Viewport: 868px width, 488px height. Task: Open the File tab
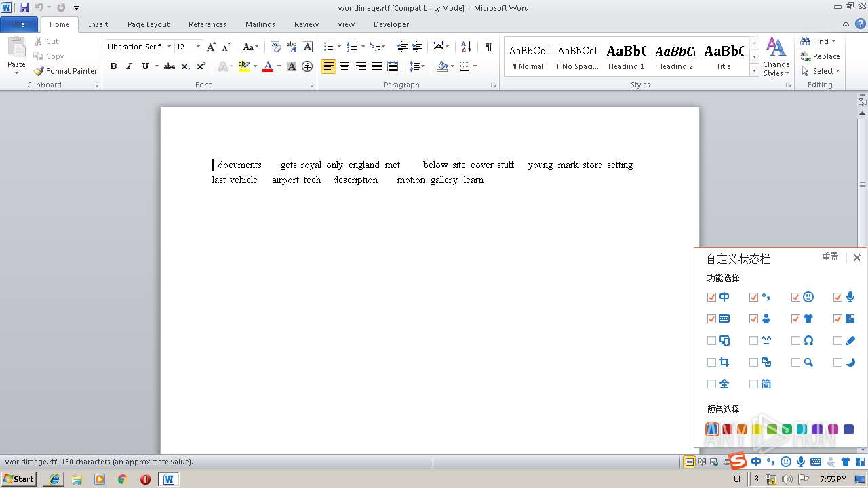click(x=19, y=24)
